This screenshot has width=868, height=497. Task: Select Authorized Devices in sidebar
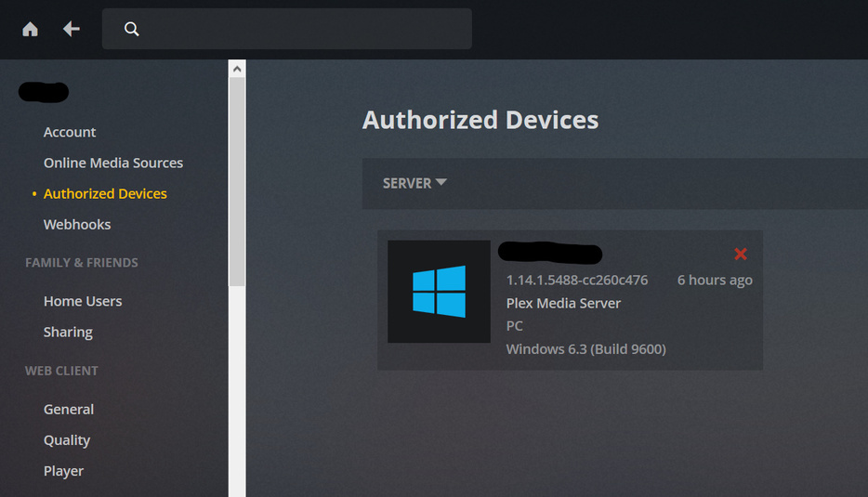pyautogui.click(x=105, y=193)
